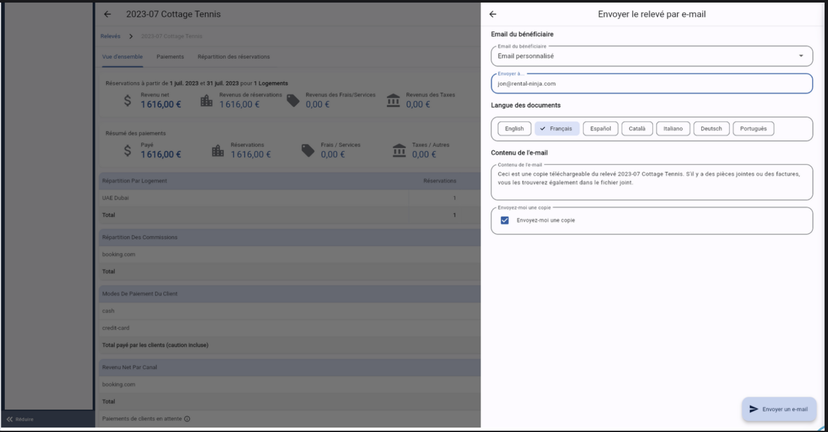
Task: Click the tag icon beside Revenus des Frais/Services
Action: click(x=293, y=100)
